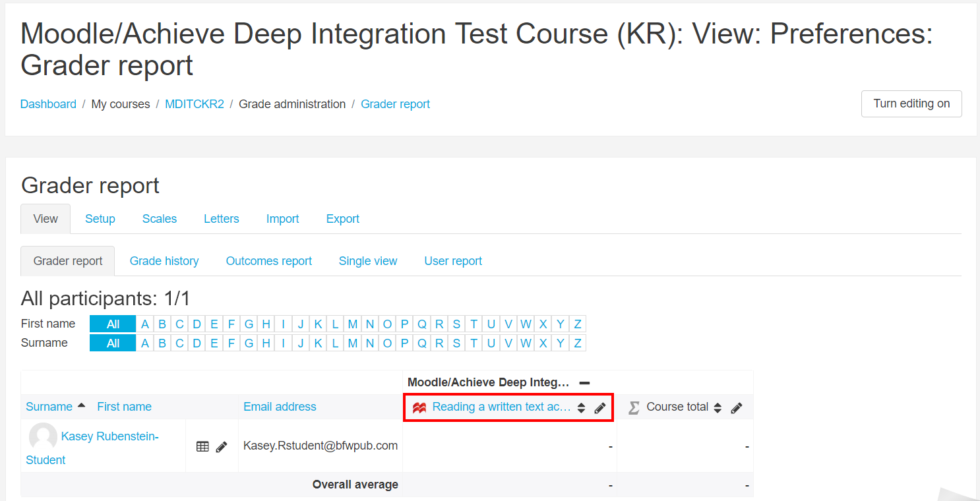Select All in the Surname filter
Image resolution: width=980 pixels, height=501 pixels.
(113, 343)
